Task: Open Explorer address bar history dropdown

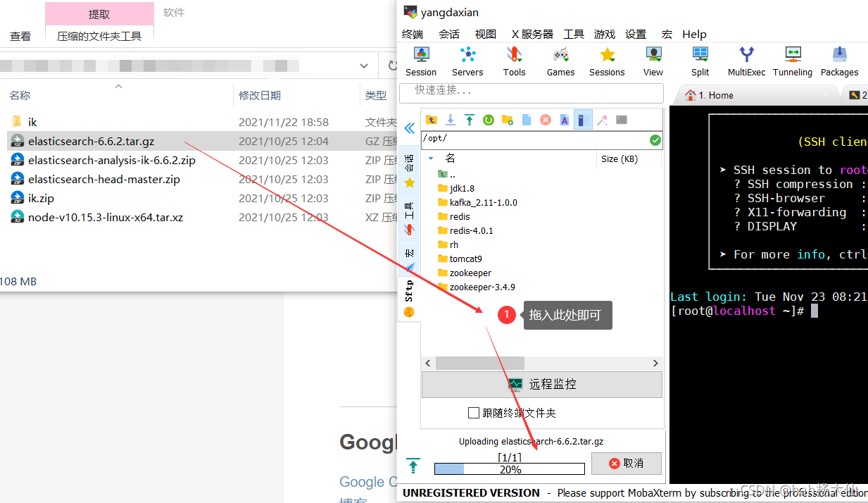Action: [364, 66]
